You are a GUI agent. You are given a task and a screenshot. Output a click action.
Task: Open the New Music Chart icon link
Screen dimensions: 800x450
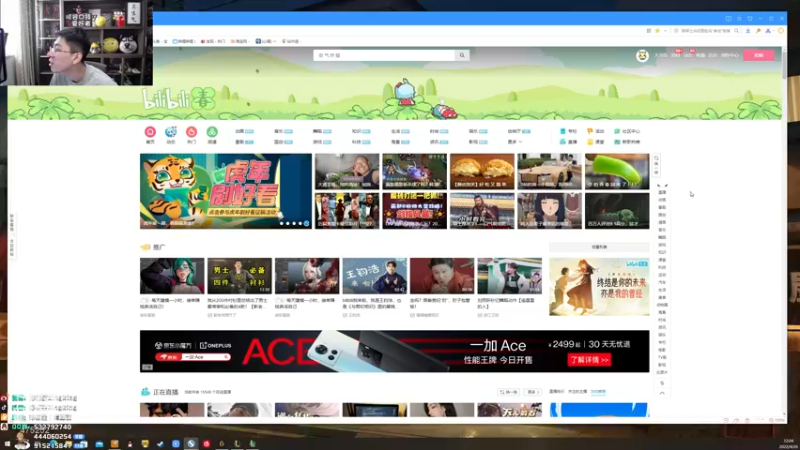(627, 142)
